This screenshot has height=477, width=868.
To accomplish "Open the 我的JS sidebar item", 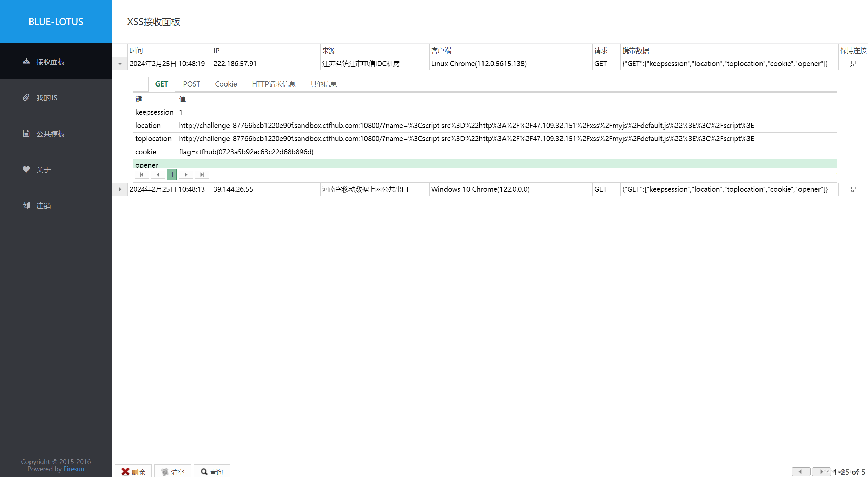I will (56, 97).
